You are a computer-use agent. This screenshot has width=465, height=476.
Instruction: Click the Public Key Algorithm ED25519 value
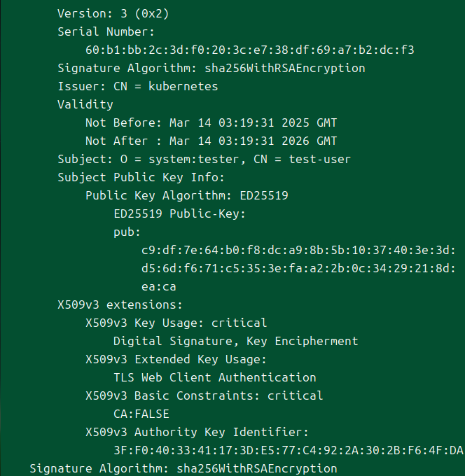[x=264, y=195]
